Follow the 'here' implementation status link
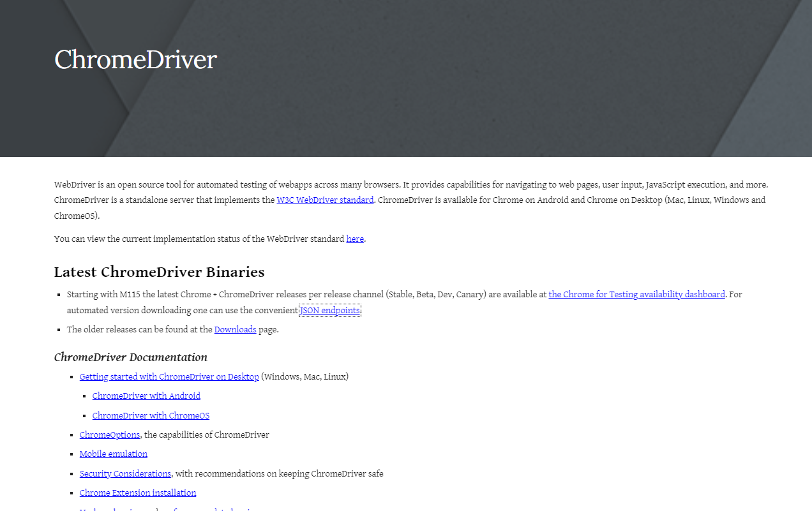This screenshot has height=511, width=812. 355,239
